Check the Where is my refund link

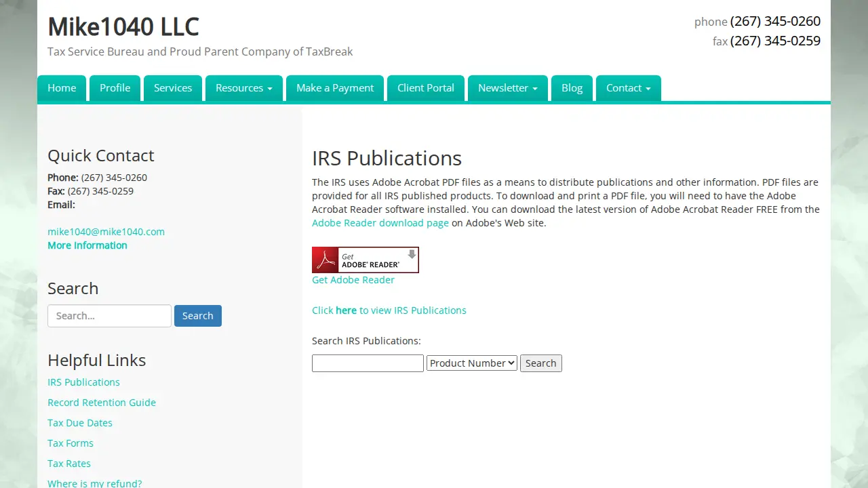click(x=95, y=483)
